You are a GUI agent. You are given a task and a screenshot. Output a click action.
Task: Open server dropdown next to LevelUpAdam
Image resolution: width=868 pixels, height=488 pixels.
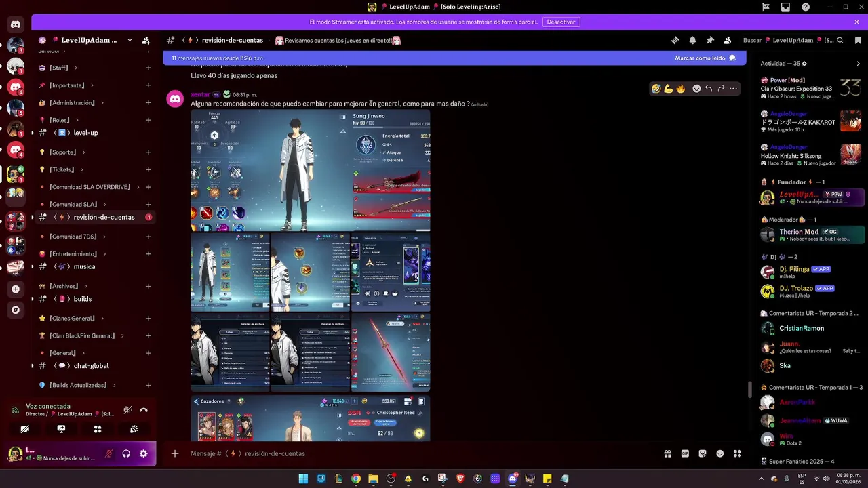point(130,40)
